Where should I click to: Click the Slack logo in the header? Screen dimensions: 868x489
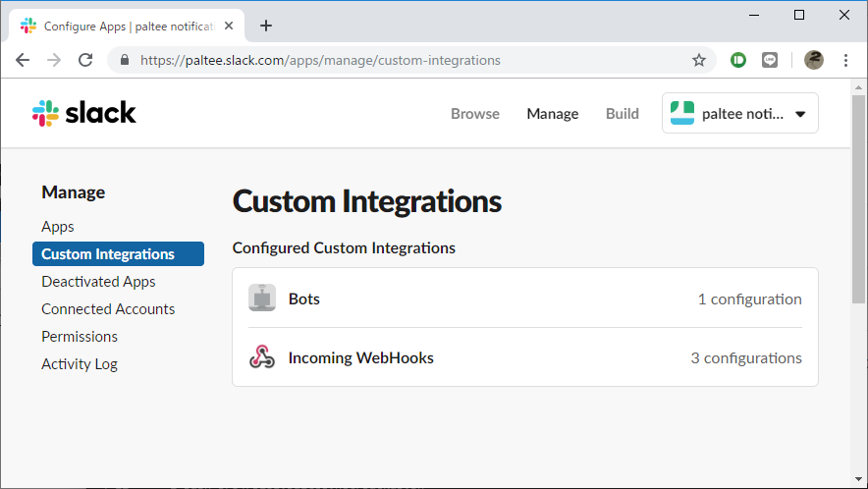(x=83, y=113)
